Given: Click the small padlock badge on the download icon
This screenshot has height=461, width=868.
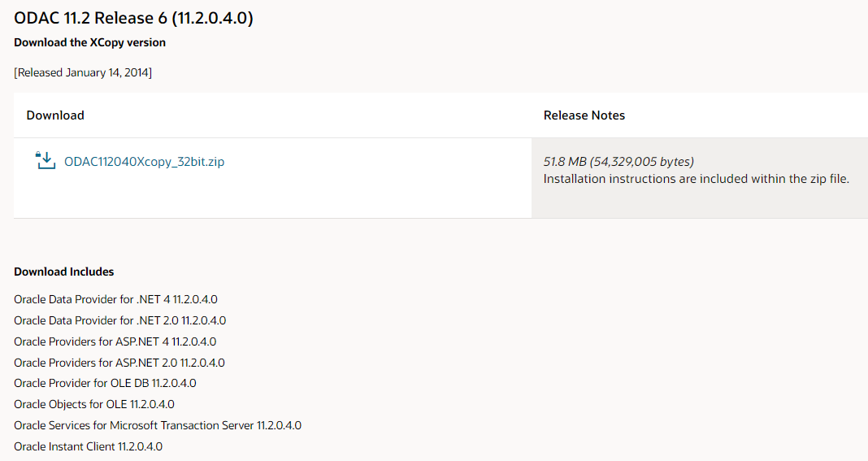Looking at the screenshot, I should pyautogui.click(x=38, y=154).
